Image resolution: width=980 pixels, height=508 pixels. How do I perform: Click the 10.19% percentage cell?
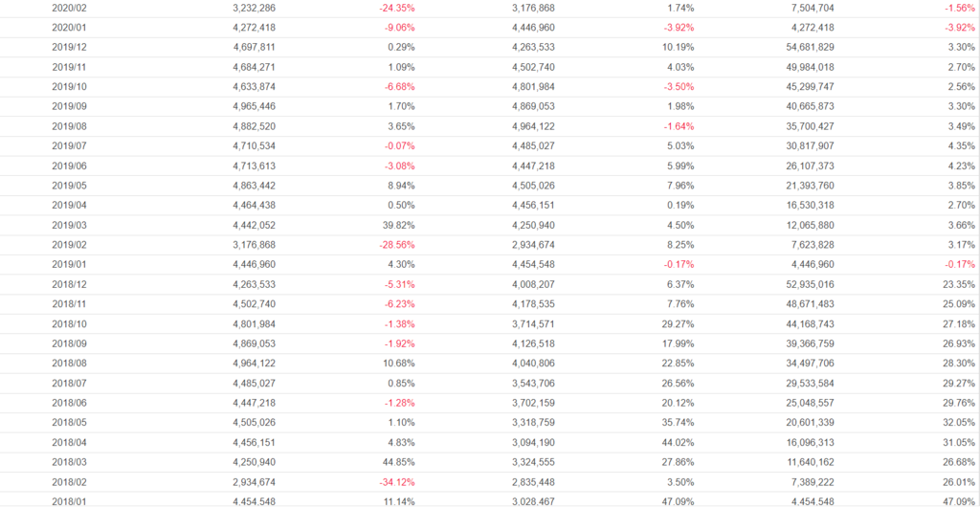676,47
